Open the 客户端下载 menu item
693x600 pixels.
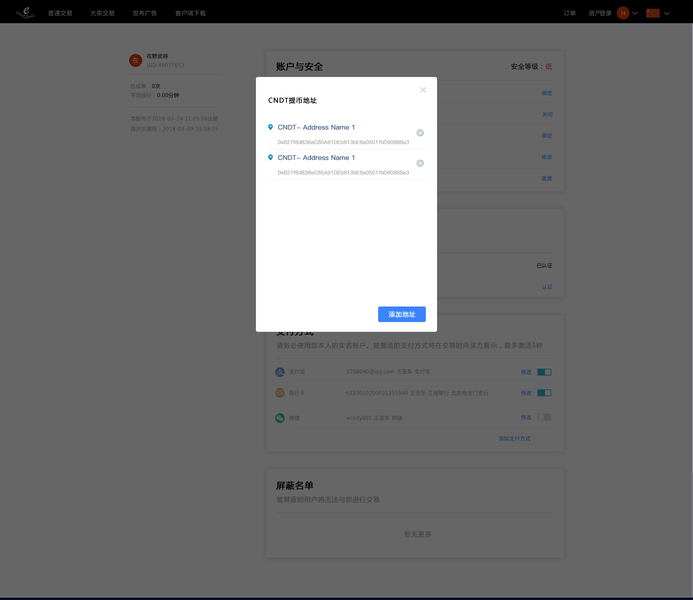click(x=190, y=13)
